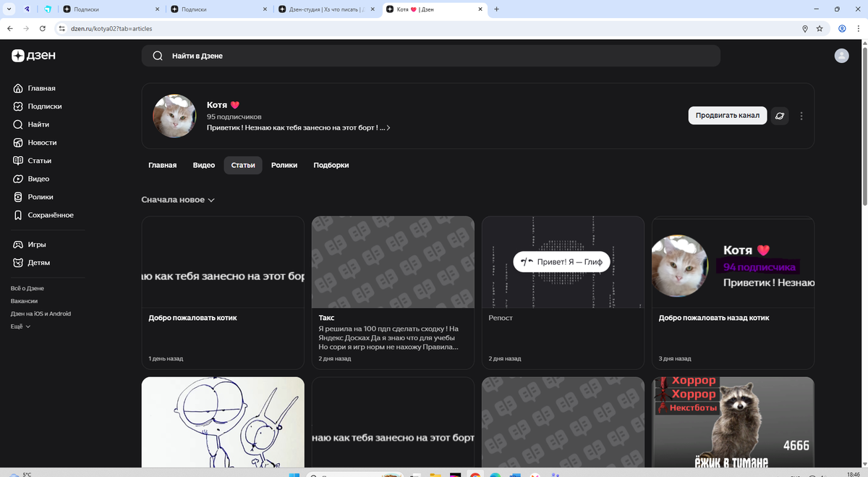Open the Dzen user avatar menu

click(841, 56)
